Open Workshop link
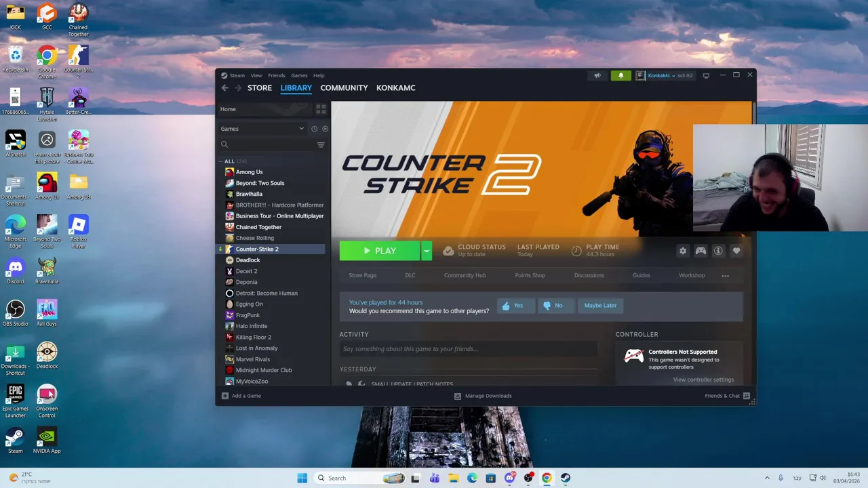The image size is (868, 488). click(x=692, y=276)
